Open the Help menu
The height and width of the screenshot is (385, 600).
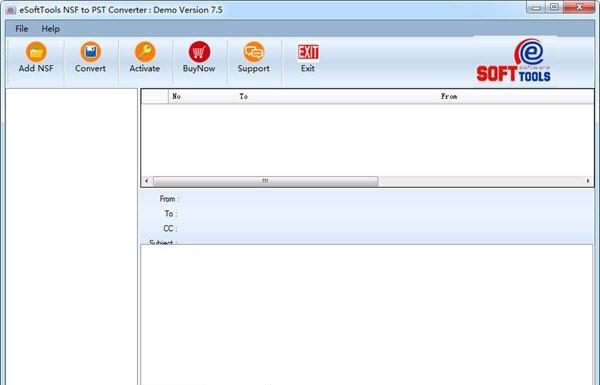pyautogui.click(x=51, y=29)
